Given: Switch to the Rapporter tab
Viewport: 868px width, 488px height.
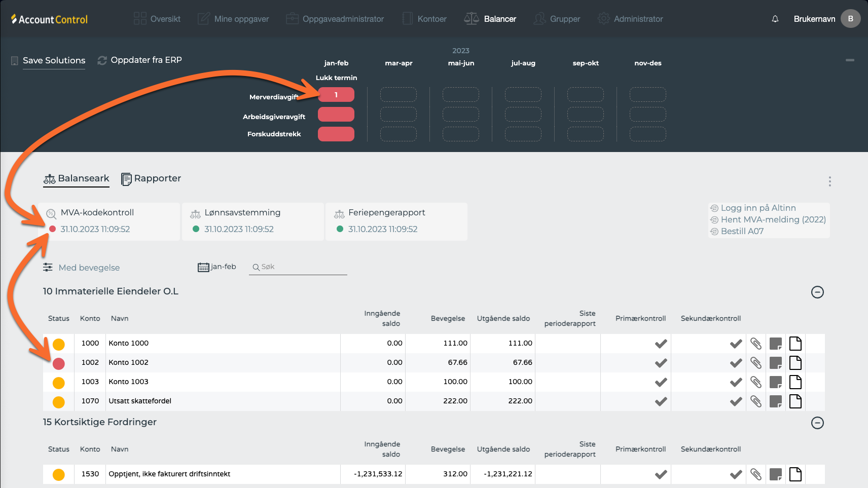Looking at the screenshot, I should click(x=151, y=179).
